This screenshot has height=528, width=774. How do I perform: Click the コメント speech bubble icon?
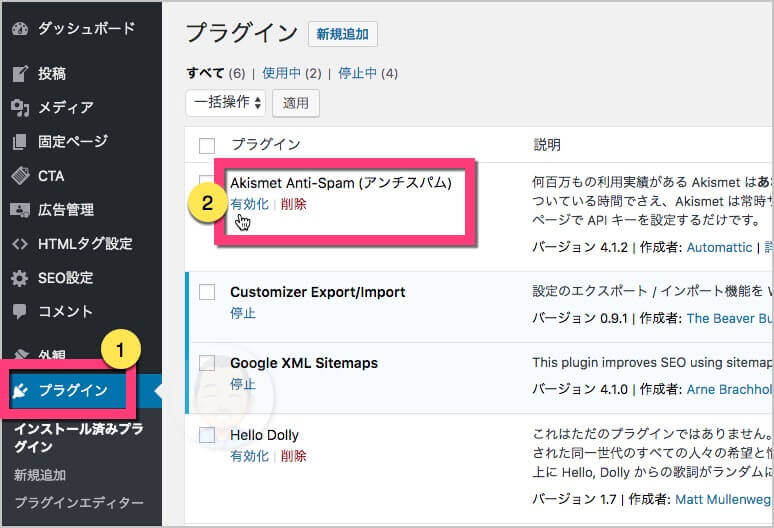20,311
